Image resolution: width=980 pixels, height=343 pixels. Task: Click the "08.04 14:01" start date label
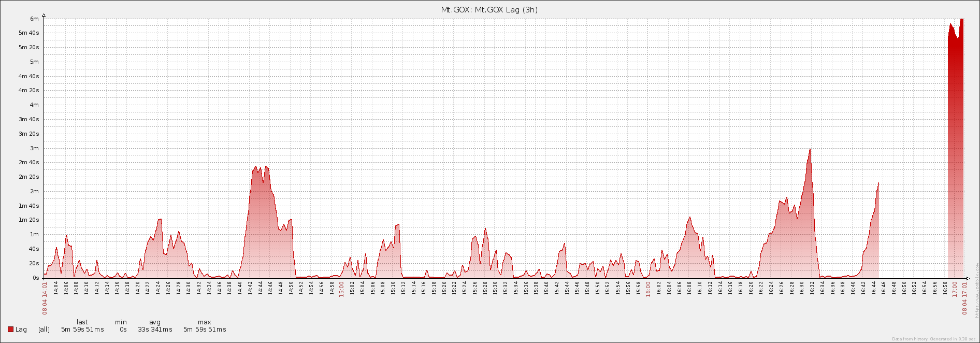[45, 298]
